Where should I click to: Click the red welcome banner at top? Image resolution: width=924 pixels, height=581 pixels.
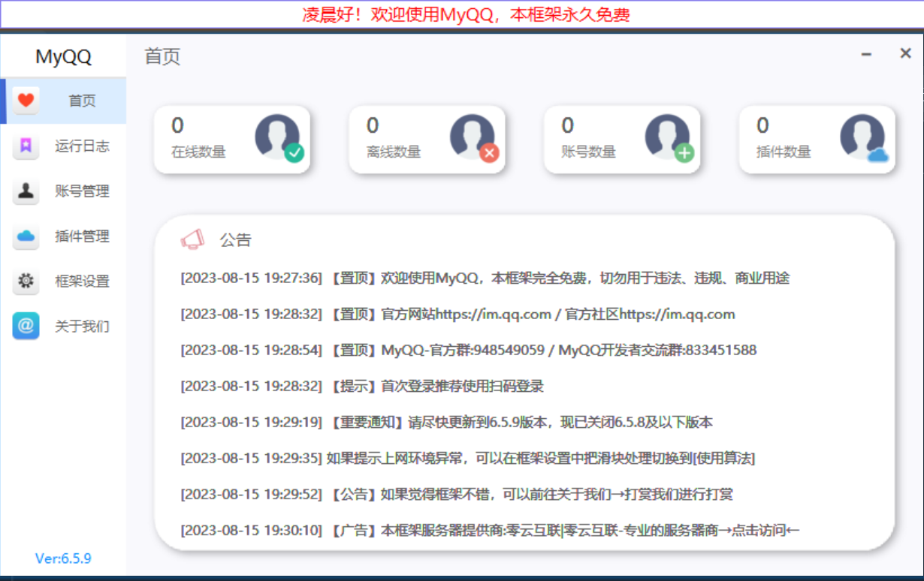(x=462, y=14)
